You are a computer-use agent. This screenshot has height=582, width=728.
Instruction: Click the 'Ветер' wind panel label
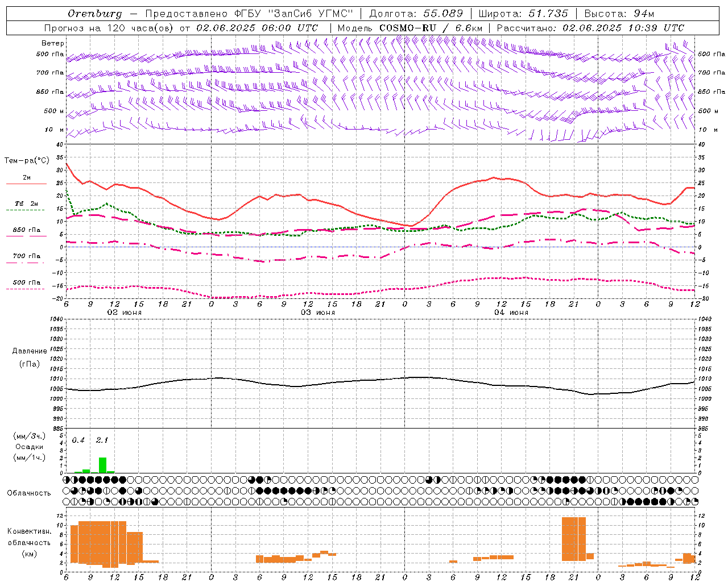[x=53, y=43]
